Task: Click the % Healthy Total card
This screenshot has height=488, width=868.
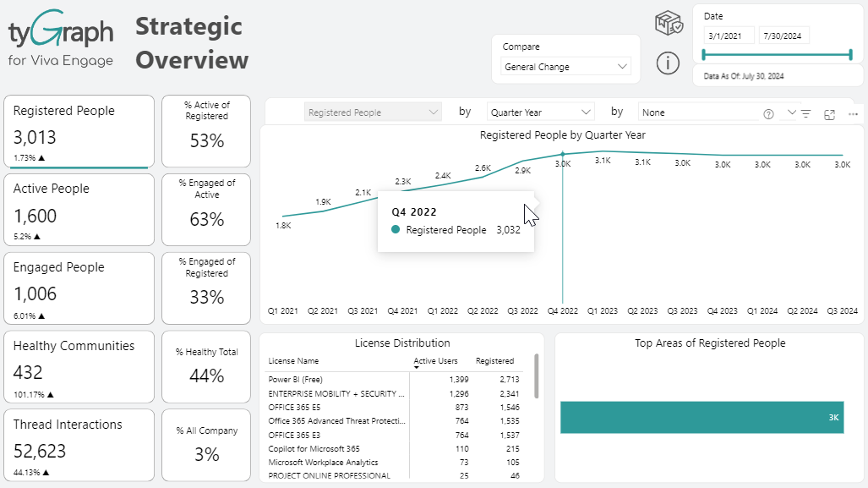Action: 206,367
